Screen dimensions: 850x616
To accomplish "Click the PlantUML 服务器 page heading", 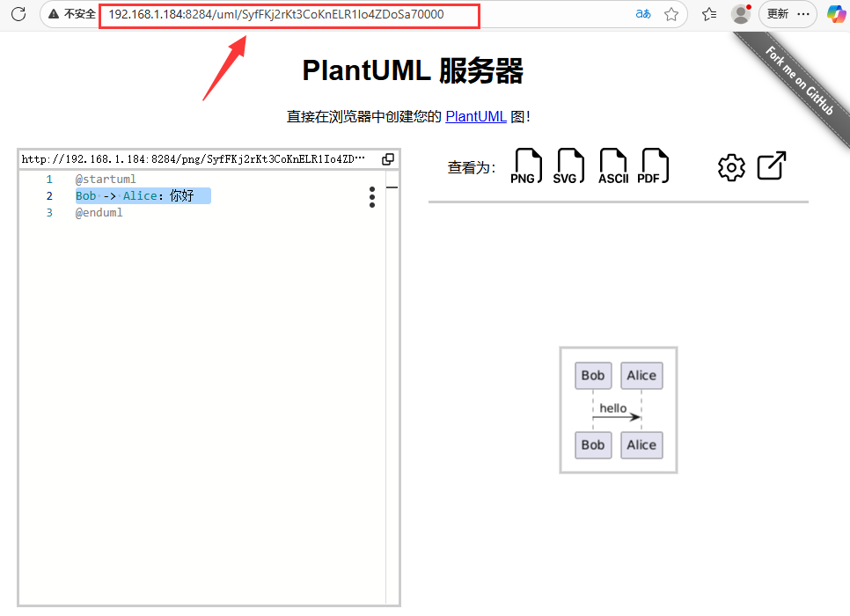I will click(x=413, y=71).
